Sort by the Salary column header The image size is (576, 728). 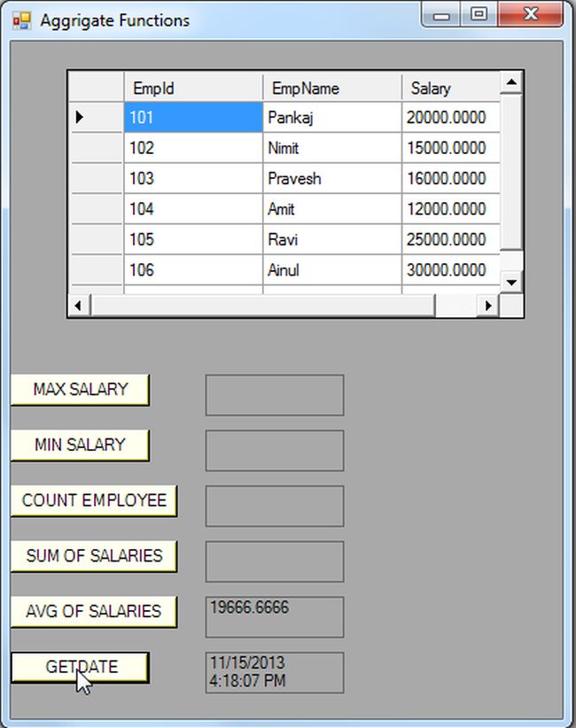click(450, 88)
